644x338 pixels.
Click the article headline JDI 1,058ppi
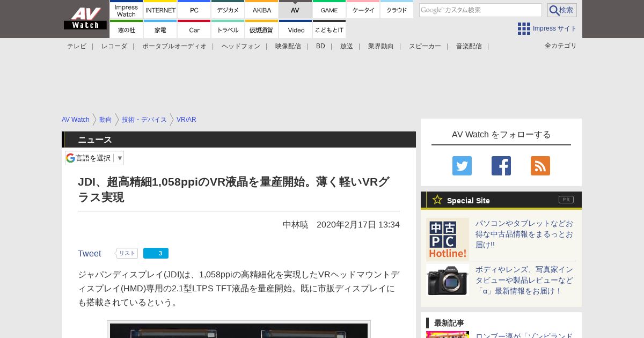click(x=233, y=189)
